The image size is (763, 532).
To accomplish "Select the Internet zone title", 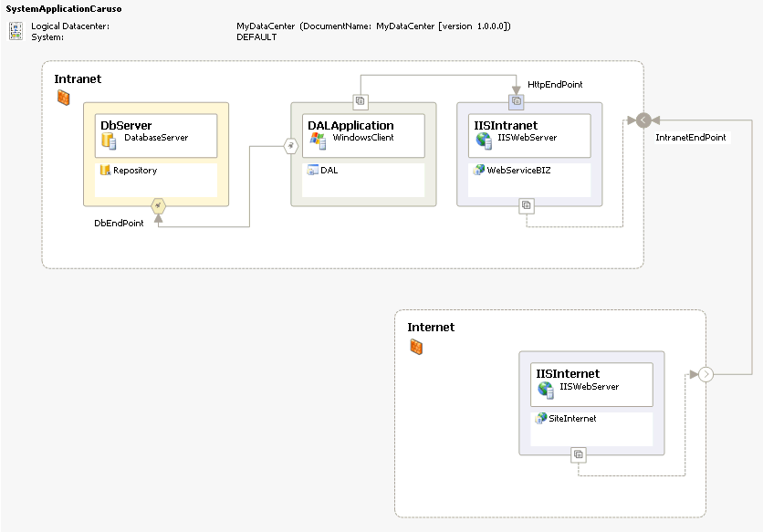I will coord(431,327).
